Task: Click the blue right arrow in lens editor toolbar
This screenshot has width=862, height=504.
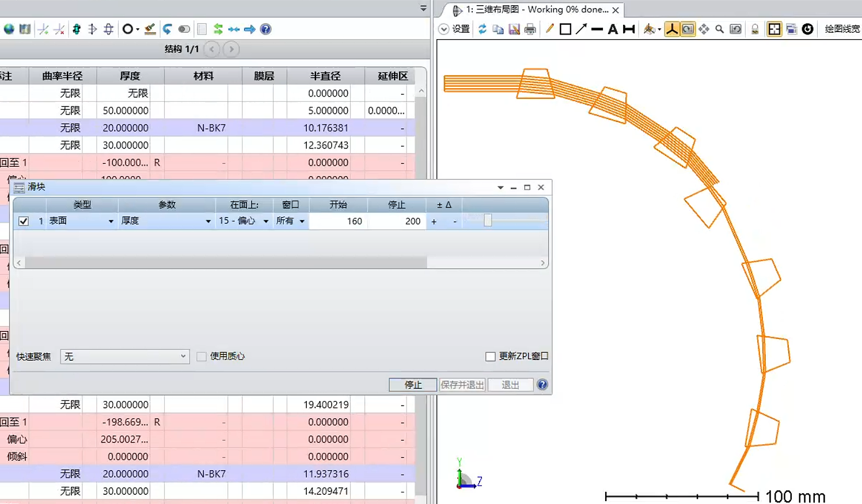Action: (x=249, y=29)
